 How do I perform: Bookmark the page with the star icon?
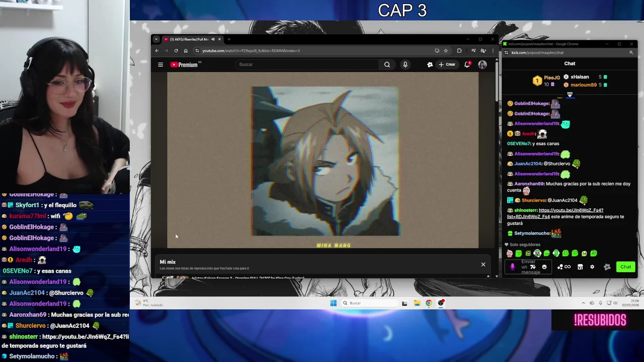(446, 50)
